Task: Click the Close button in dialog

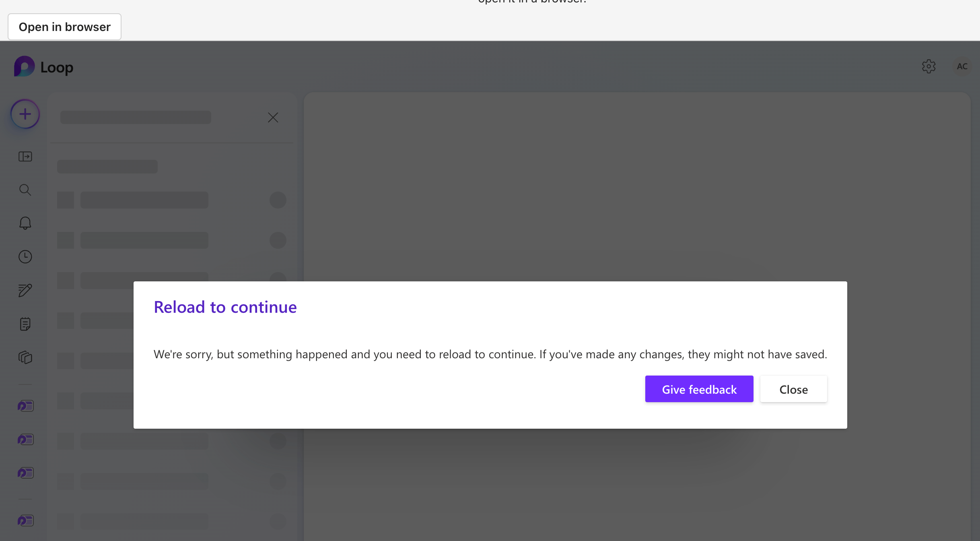Action: (793, 389)
